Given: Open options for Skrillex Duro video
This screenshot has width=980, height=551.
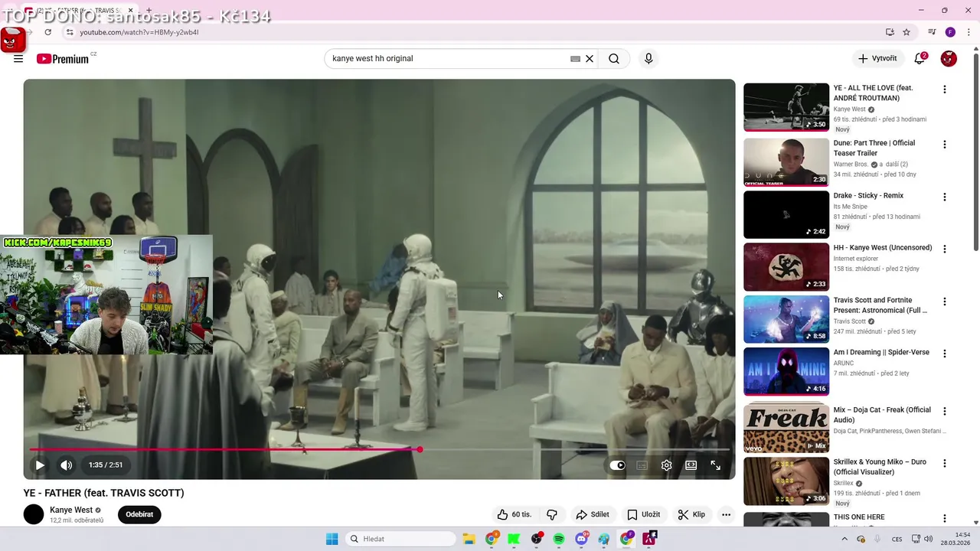Looking at the screenshot, I should pyautogui.click(x=945, y=464).
